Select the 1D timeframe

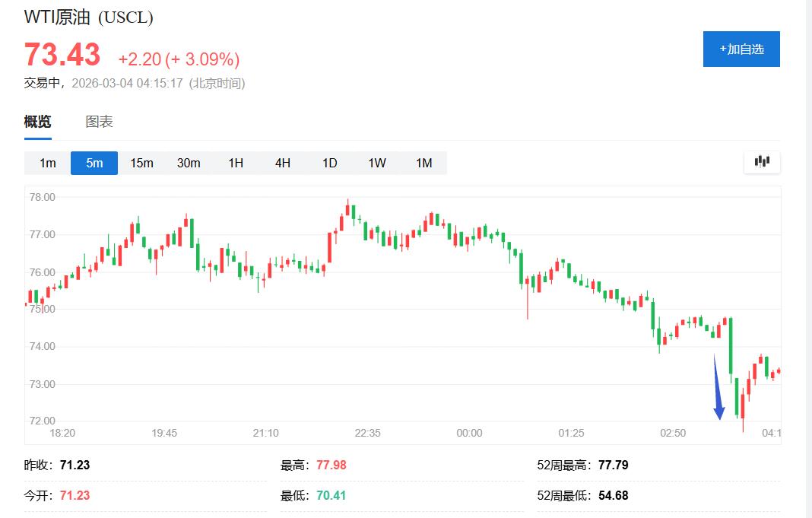coord(330,163)
